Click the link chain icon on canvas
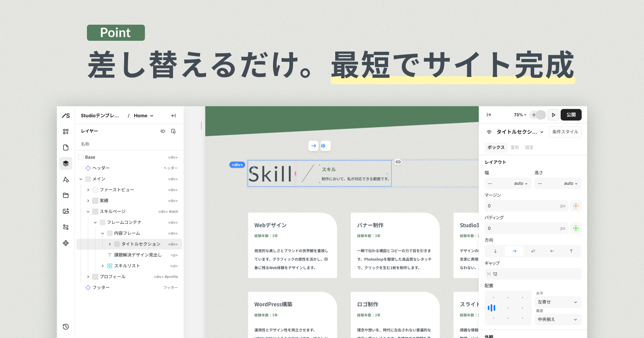Screen dimensions: 644x338 pos(398,162)
